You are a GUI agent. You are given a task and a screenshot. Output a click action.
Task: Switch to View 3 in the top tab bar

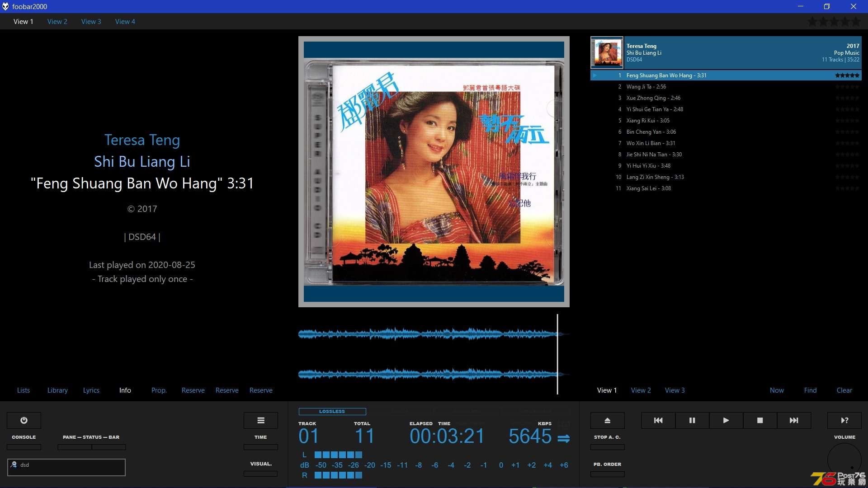91,21
